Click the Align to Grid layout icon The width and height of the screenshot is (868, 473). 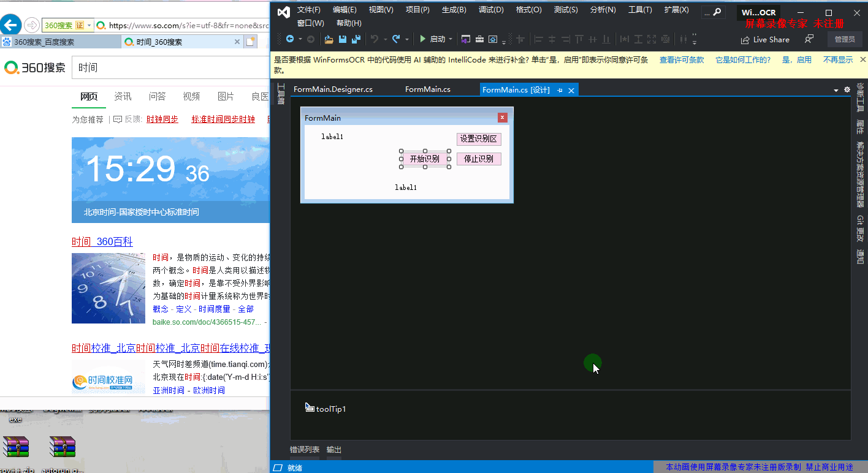pos(520,39)
